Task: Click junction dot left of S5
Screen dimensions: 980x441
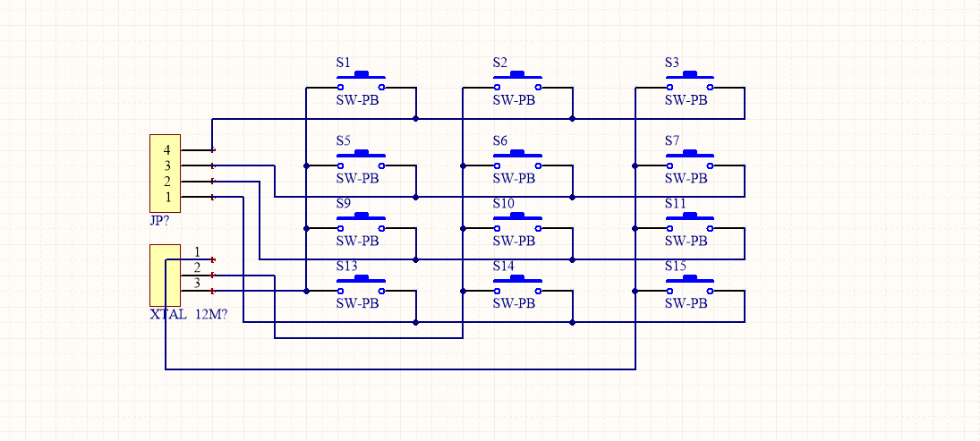Action: (x=306, y=165)
